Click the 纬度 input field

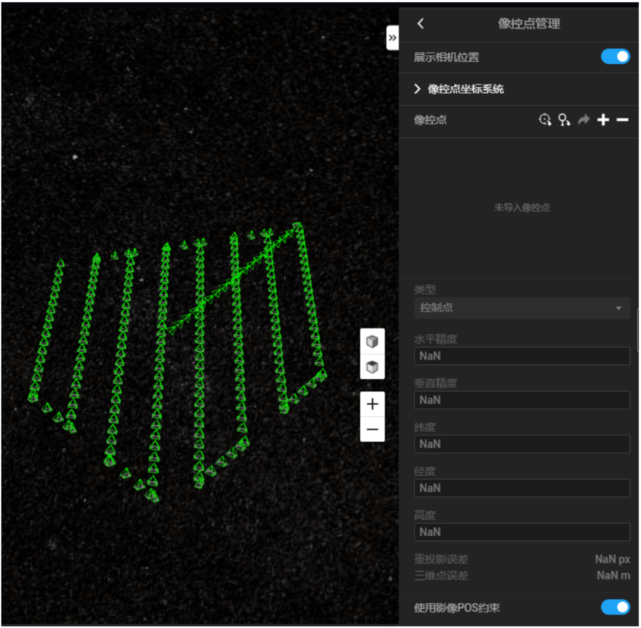coord(521,444)
